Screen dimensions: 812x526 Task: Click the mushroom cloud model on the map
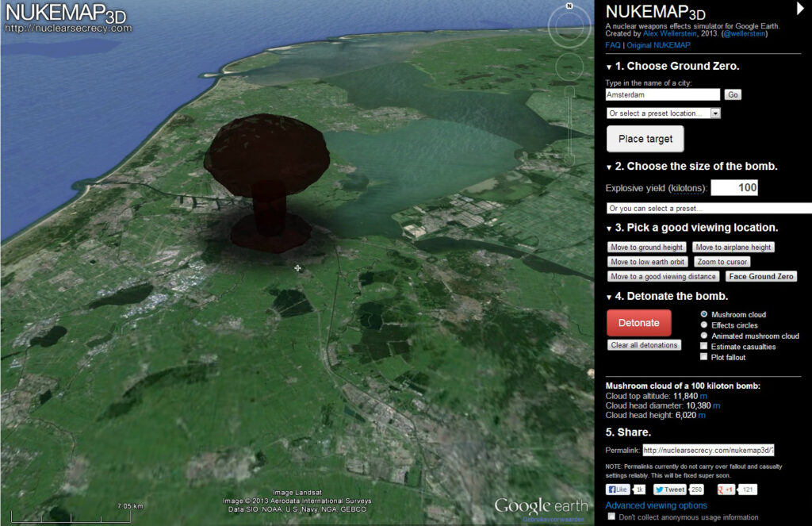pyautogui.click(x=266, y=182)
